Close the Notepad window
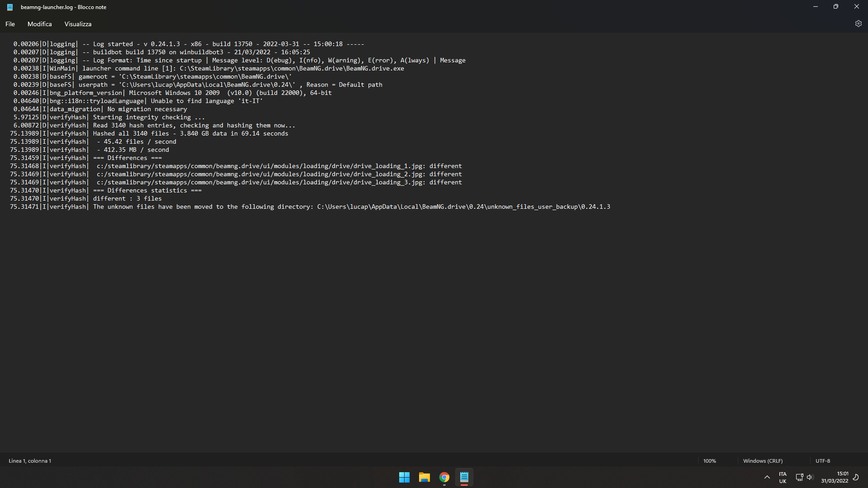 click(857, 7)
